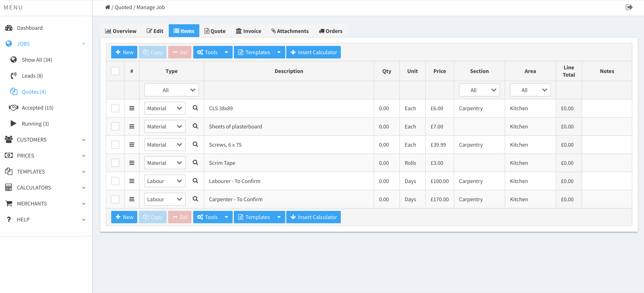Viewport: 644px width, 293px height.
Task: Switch to the Overview tab
Action: (121, 31)
